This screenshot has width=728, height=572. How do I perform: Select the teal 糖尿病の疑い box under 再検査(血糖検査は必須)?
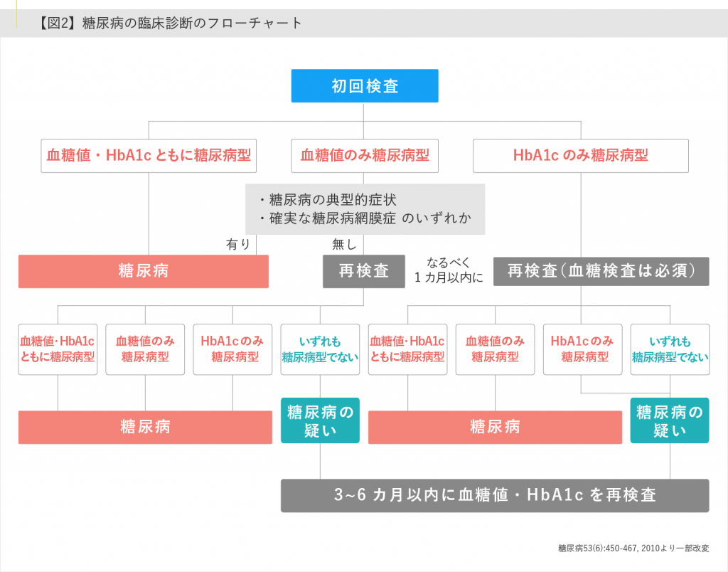(669, 420)
